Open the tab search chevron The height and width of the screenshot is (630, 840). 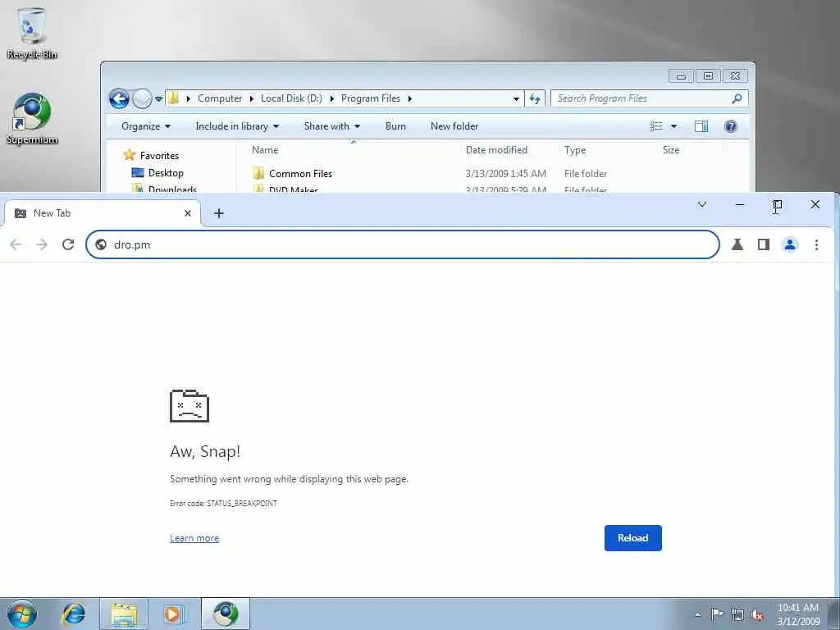702,204
